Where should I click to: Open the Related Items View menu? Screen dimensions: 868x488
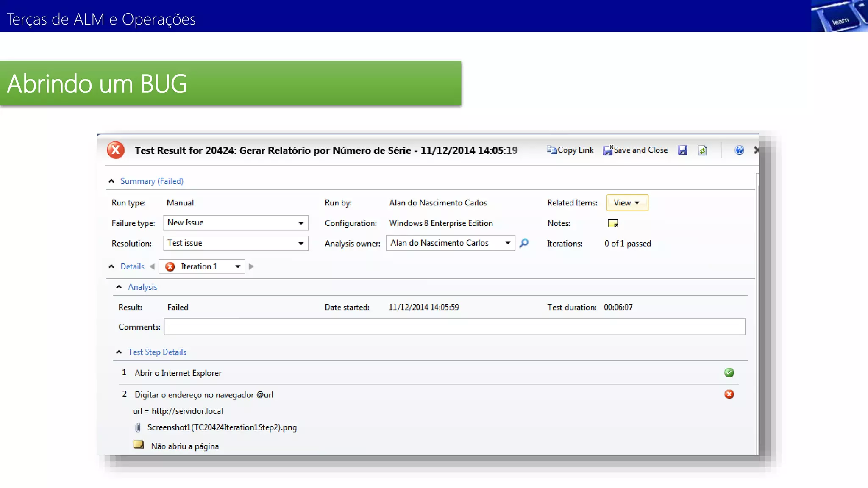click(x=627, y=202)
